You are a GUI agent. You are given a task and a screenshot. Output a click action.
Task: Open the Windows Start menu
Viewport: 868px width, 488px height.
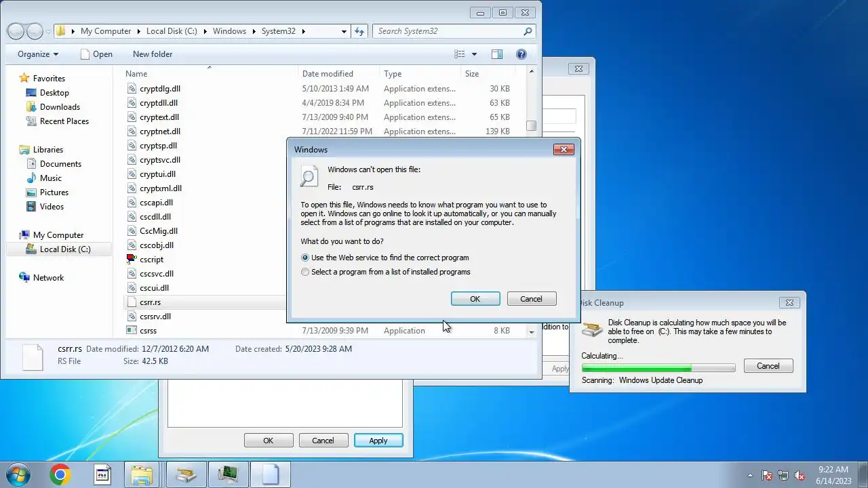coord(18,475)
